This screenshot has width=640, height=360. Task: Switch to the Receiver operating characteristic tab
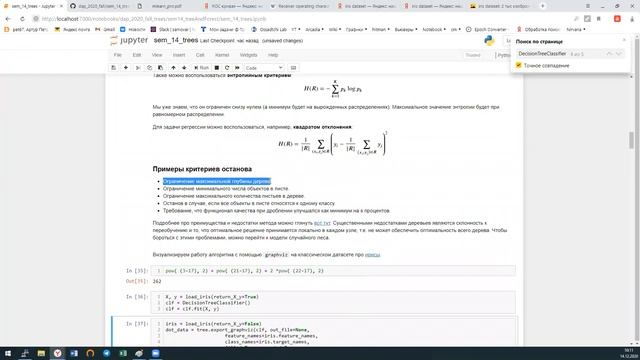coord(300,6)
